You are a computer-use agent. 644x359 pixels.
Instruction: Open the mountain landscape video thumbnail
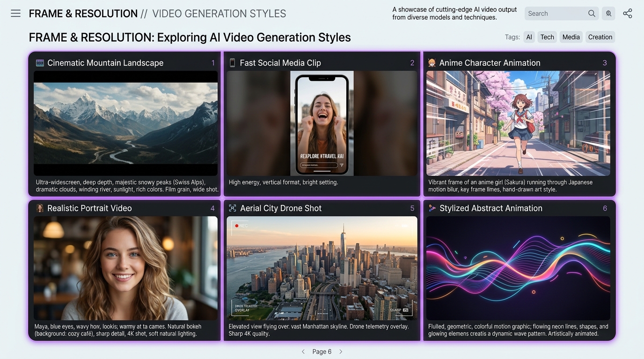(x=125, y=123)
